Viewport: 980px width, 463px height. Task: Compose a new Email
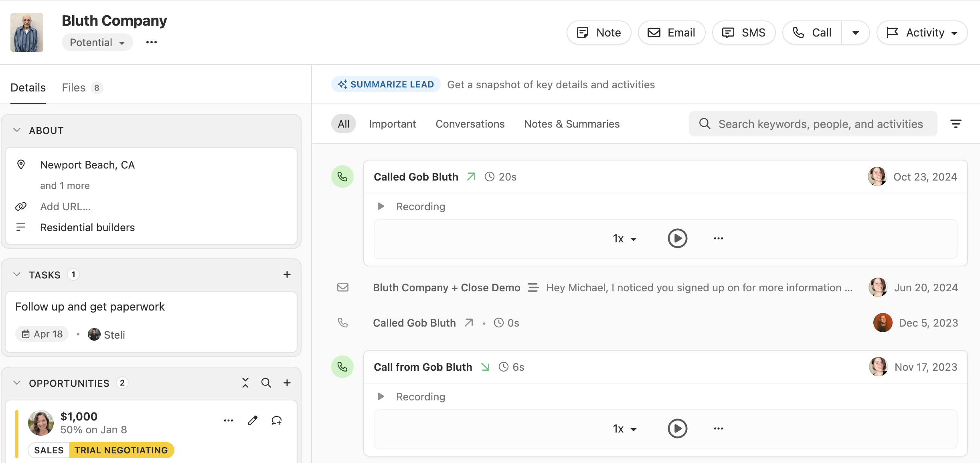click(672, 32)
